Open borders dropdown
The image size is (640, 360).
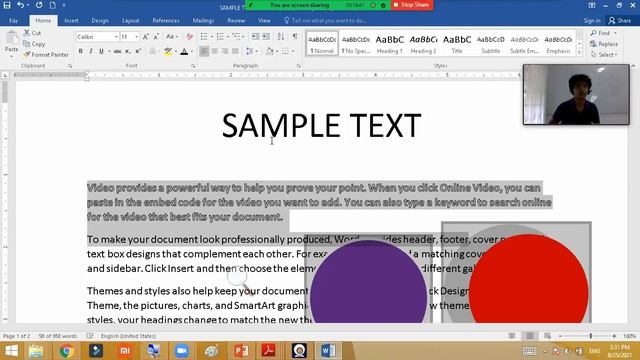(x=293, y=51)
